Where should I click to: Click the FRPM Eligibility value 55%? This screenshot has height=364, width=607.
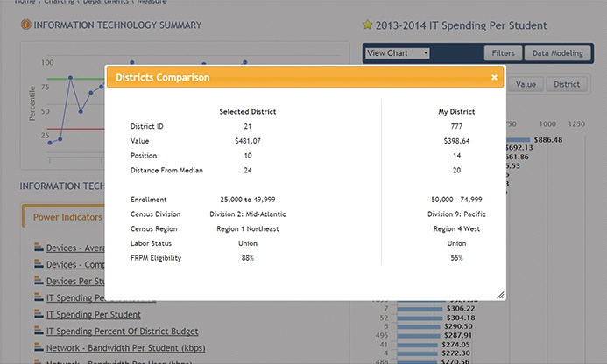pyautogui.click(x=456, y=258)
